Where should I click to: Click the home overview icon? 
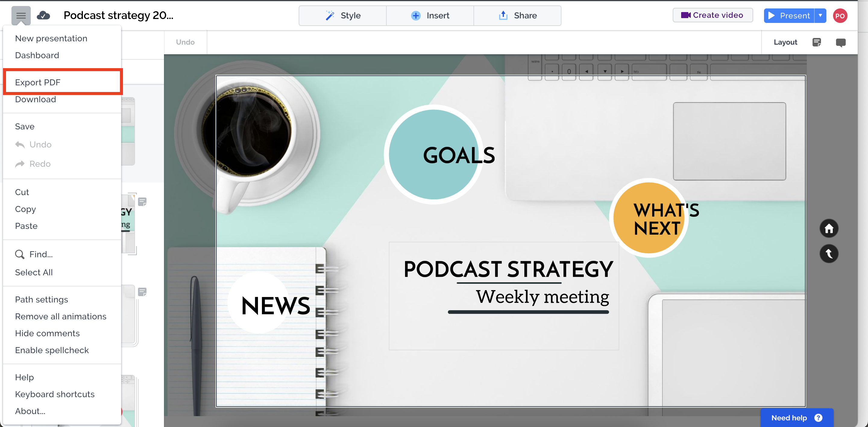[829, 228]
